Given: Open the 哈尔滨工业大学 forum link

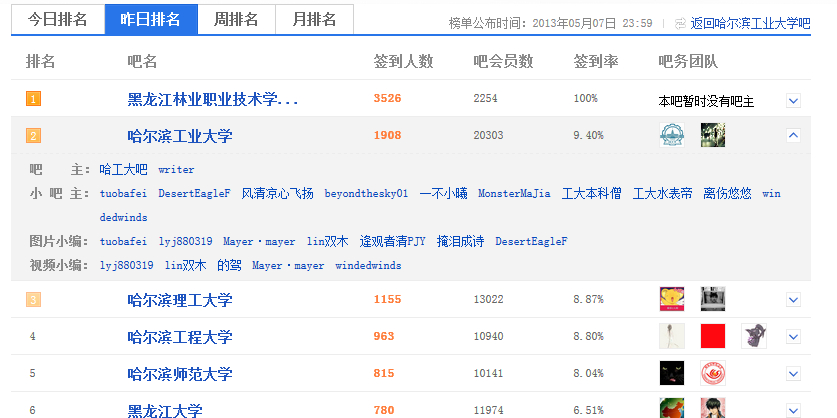Looking at the screenshot, I should coord(180,136).
